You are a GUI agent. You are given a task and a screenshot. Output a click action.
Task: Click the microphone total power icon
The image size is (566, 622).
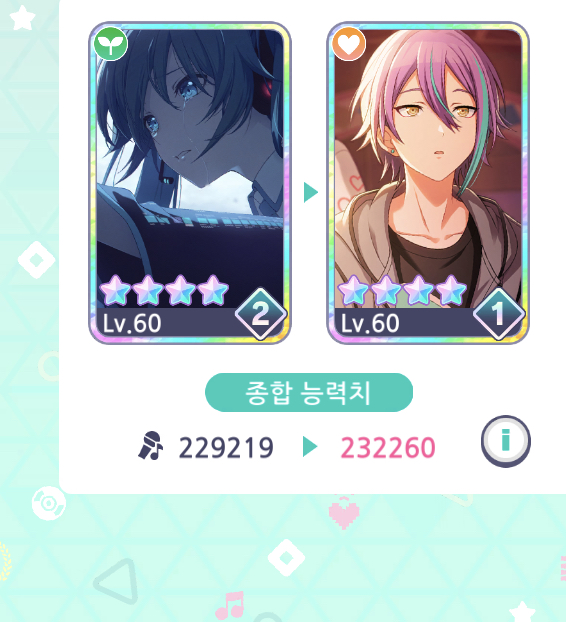pyautogui.click(x=151, y=446)
